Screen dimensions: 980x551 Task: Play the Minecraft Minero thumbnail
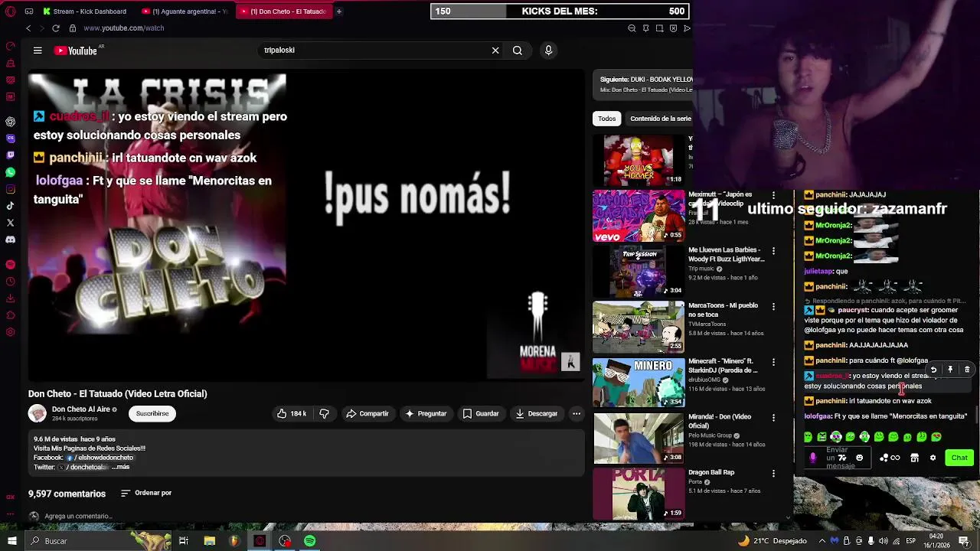coord(639,383)
